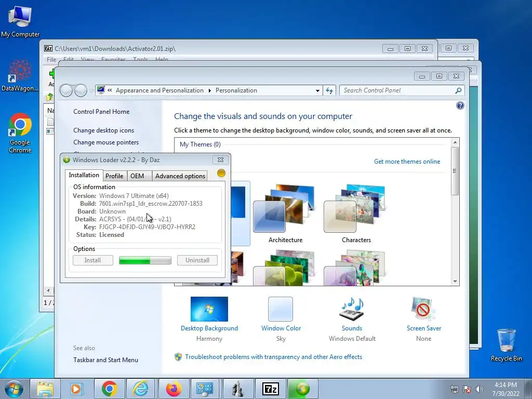Click the Install button
This screenshot has width=532, height=399.
coord(92,260)
